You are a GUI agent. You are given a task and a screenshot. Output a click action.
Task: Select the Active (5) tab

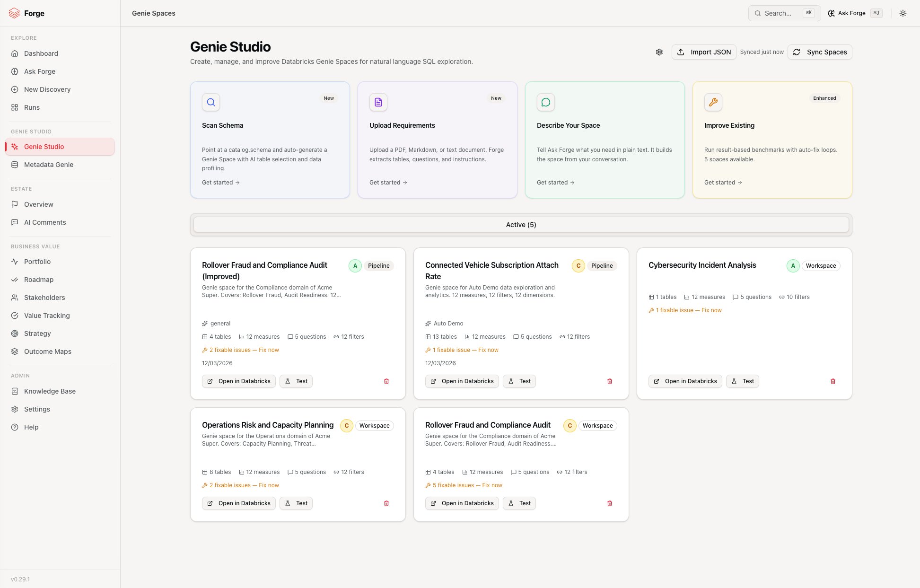pos(521,225)
